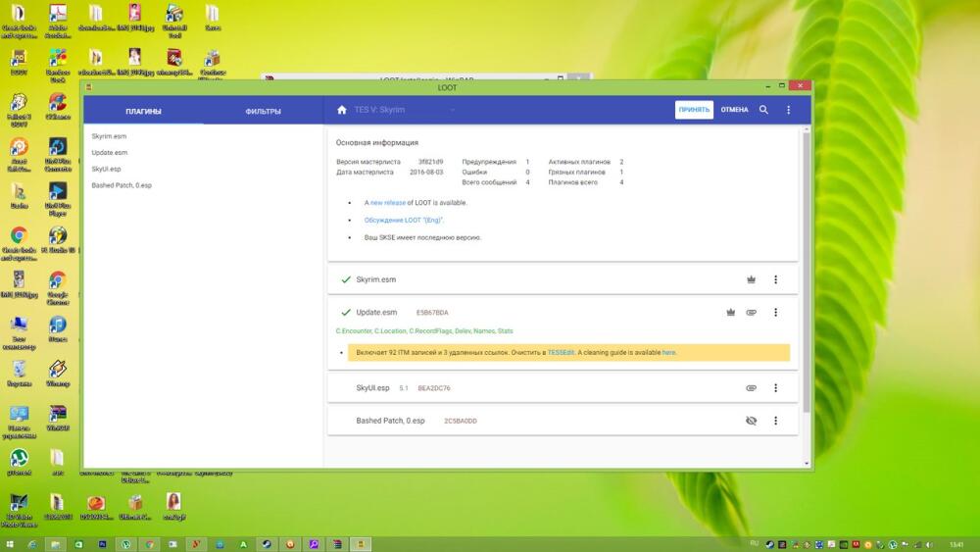Click the ОТМЕНА button

click(x=734, y=110)
